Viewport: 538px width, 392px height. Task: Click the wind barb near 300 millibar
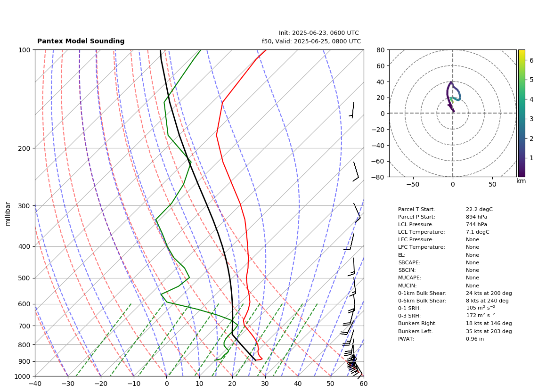point(357,213)
